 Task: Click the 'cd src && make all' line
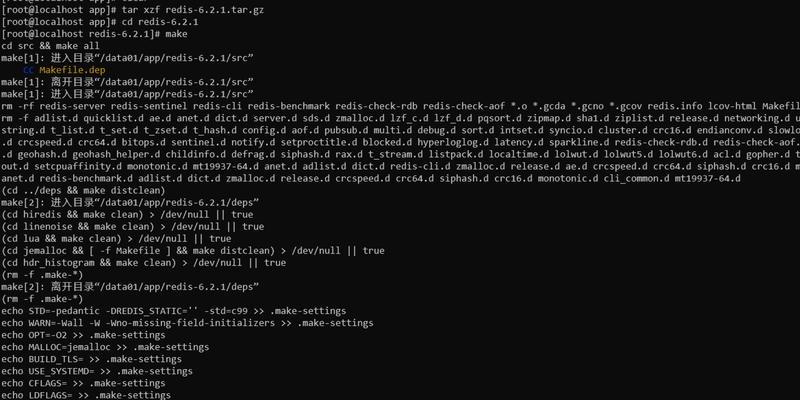(x=51, y=46)
